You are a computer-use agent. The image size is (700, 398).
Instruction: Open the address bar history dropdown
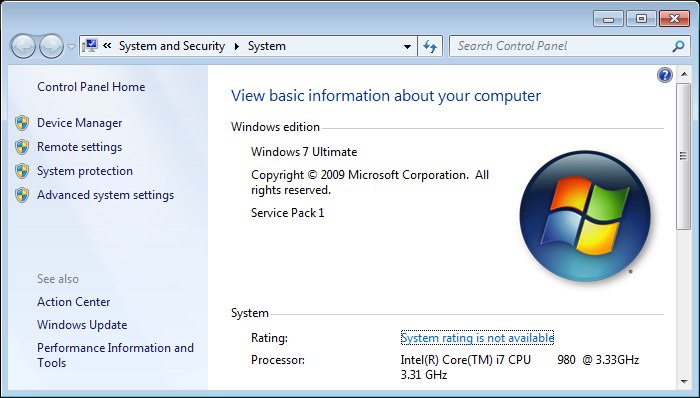407,46
